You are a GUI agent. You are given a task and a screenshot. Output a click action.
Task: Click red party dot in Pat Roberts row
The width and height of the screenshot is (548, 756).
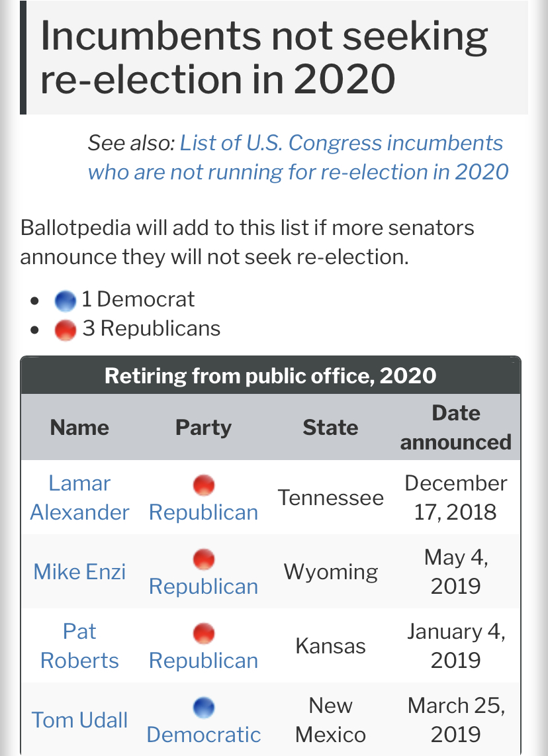pyautogui.click(x=204, y=633)
